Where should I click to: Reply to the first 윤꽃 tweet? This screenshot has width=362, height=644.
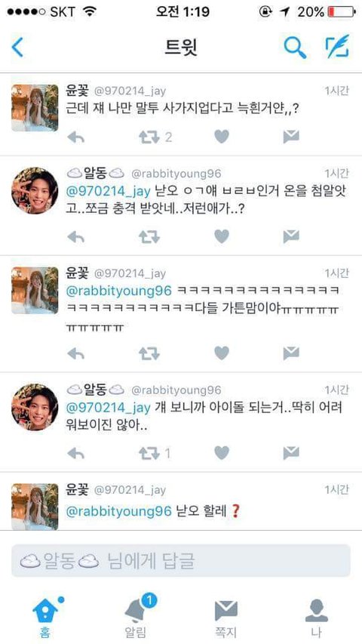click(x=76, y=137)
